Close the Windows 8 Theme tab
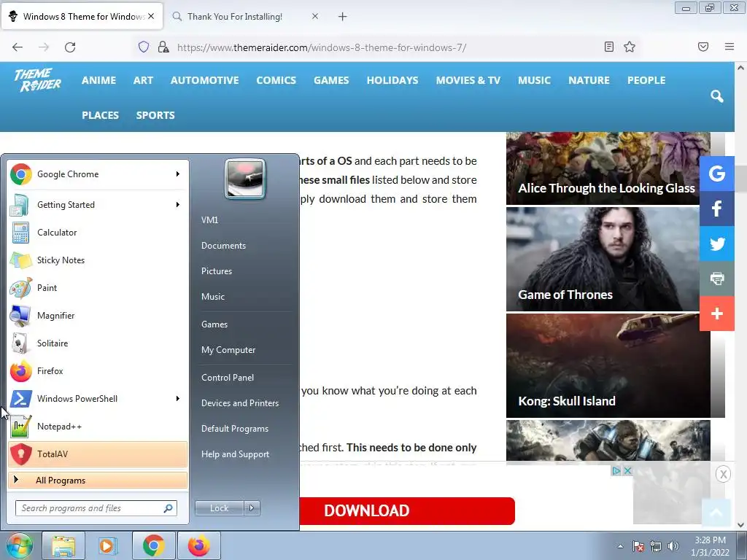Viewport: 747px width, 560px height. click(x=151, y=16)
